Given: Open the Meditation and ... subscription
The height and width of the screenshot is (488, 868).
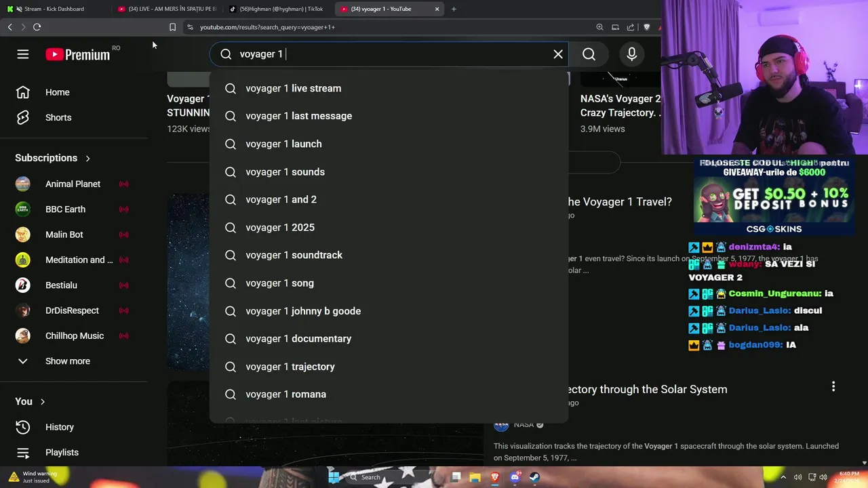Looking at the screenshot, I should pos(79,260).
